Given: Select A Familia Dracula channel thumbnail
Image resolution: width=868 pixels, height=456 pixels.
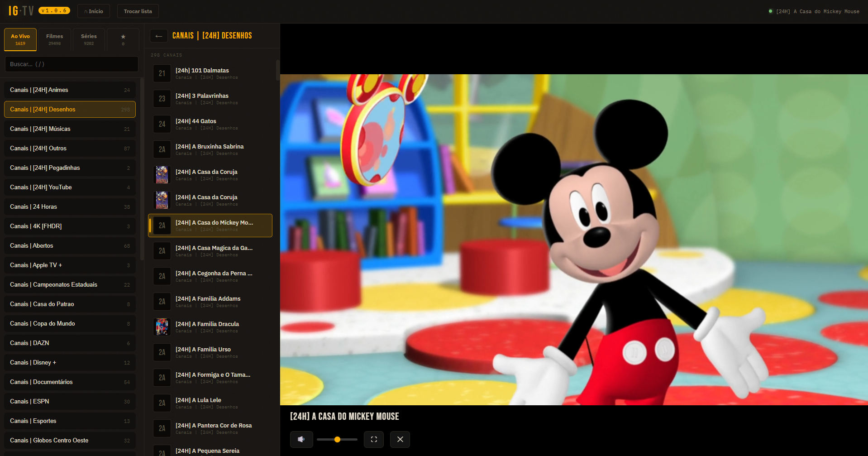Looking at the screenshot, I should (162, 327).
